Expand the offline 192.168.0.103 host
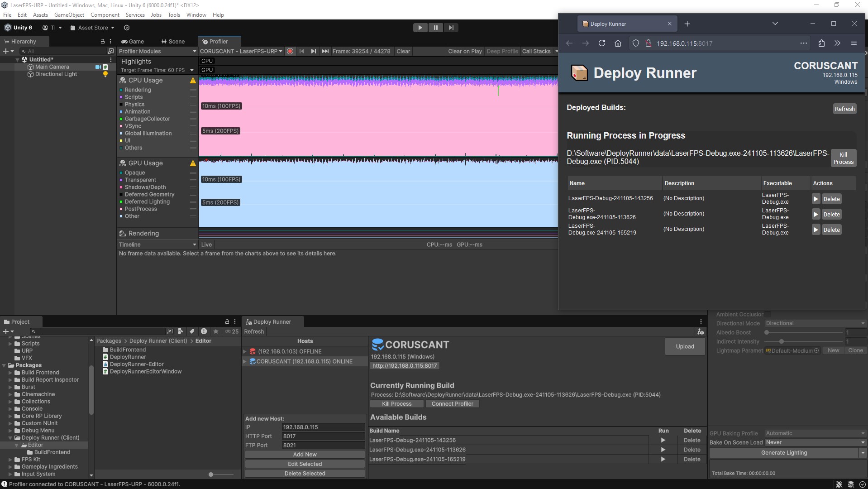This screenshot has width=868, height=489. coord(245,351)
